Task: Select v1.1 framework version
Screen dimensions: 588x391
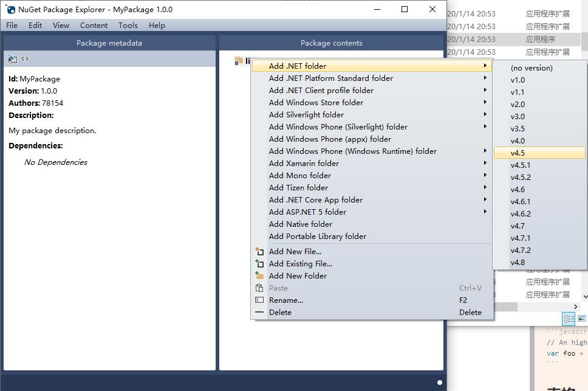Action: point(539,92)
